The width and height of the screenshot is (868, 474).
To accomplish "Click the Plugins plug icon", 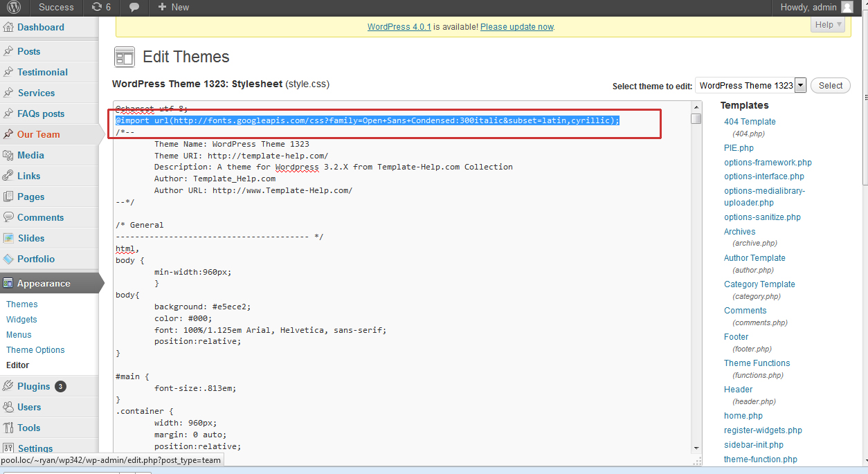I will point(8,386).
